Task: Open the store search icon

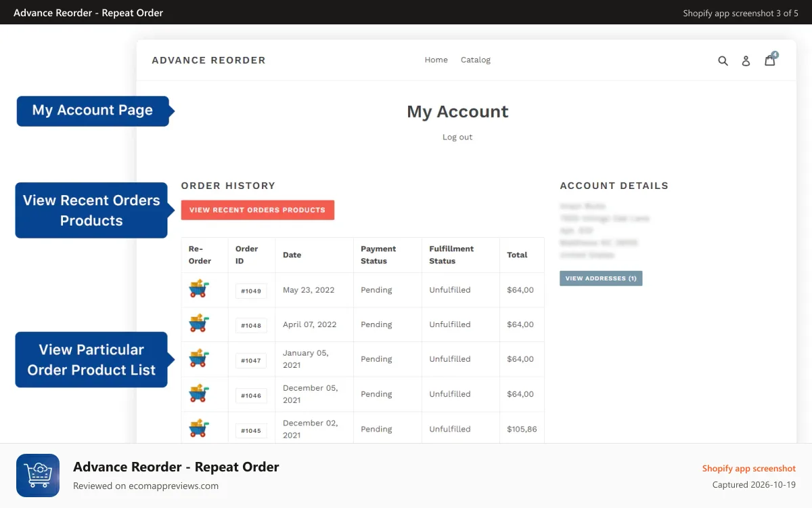Action: click(x=723, y=60)
